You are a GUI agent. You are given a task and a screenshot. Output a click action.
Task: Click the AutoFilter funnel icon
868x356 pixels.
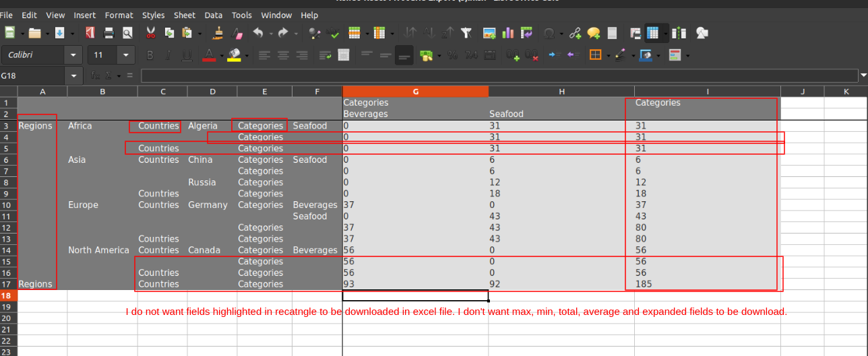pyautogui.click(x=466, y=33)
